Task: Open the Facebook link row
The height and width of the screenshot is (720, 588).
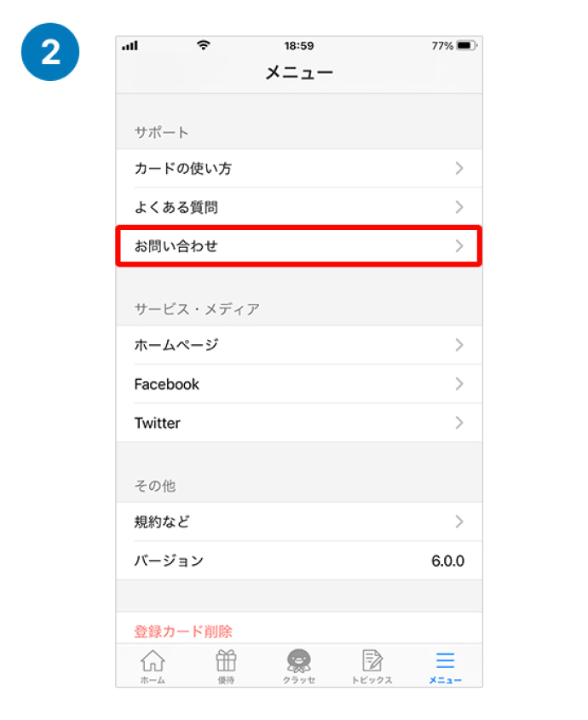Action: [x=299, y=384]
